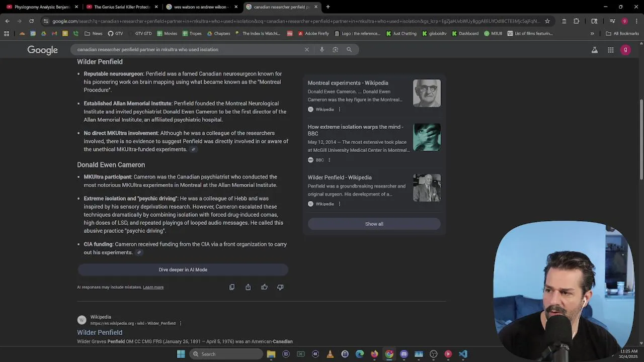
Task: Open source link icon after CIA funding sentence
Action: point(139,252)
